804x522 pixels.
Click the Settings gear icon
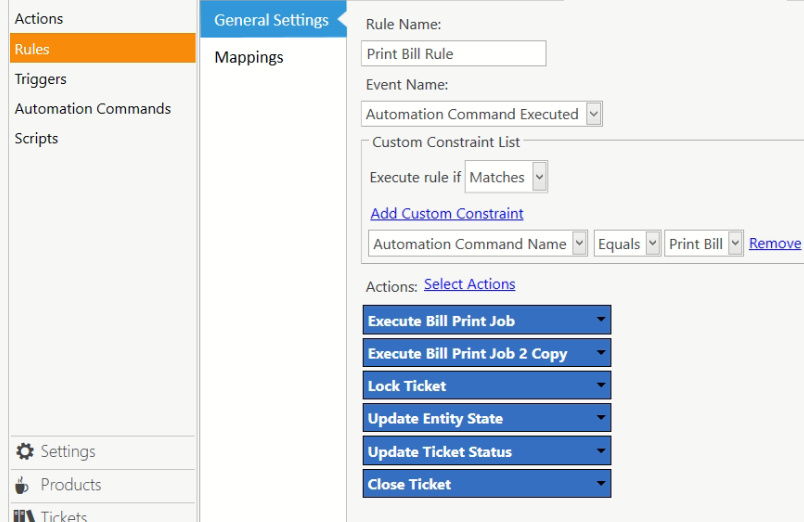pyautogui.click(x=25, y=452)
